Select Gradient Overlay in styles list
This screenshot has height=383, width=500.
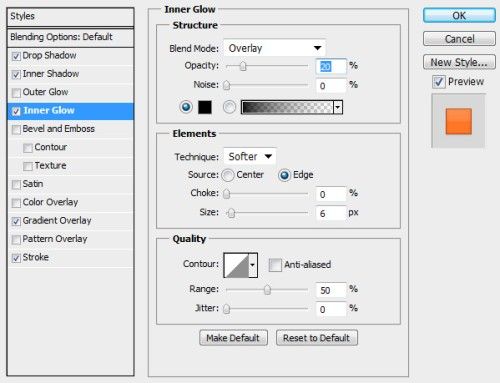57,221
